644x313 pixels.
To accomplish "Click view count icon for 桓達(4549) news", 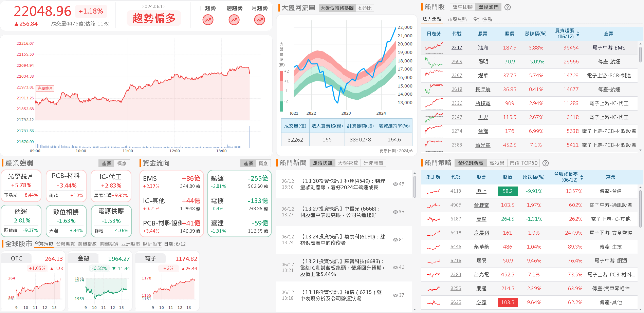I will (x=395, y=184).
